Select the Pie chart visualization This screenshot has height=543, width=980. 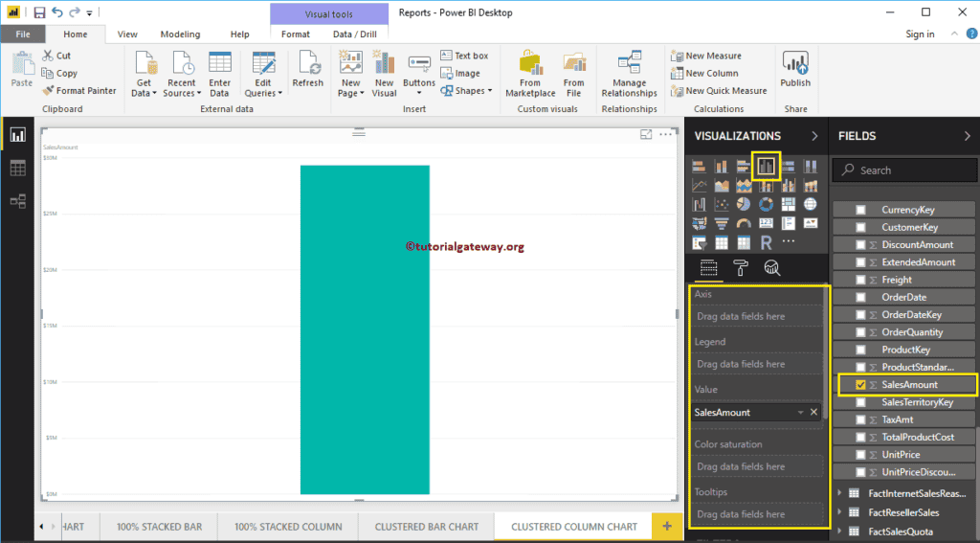[x=743, y=205]
